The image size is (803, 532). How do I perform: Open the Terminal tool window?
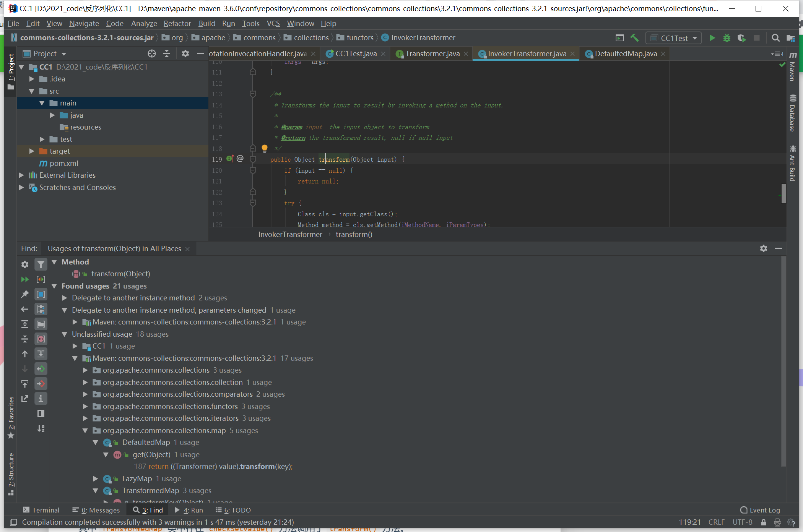pos(41,510)
